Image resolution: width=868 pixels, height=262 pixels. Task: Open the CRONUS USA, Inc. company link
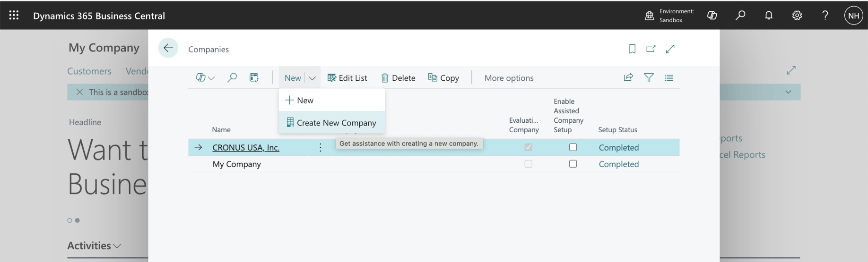(x=246, y=148)
